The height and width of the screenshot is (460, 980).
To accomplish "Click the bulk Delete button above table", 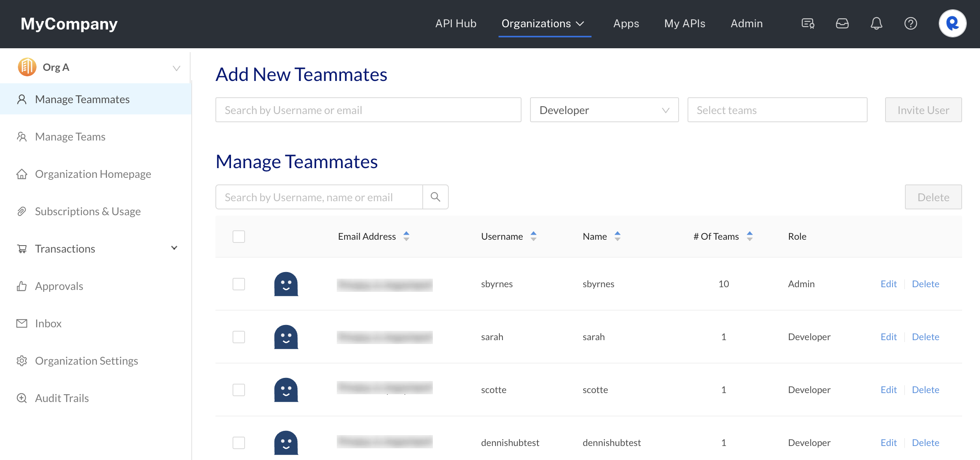I will 933,197.
